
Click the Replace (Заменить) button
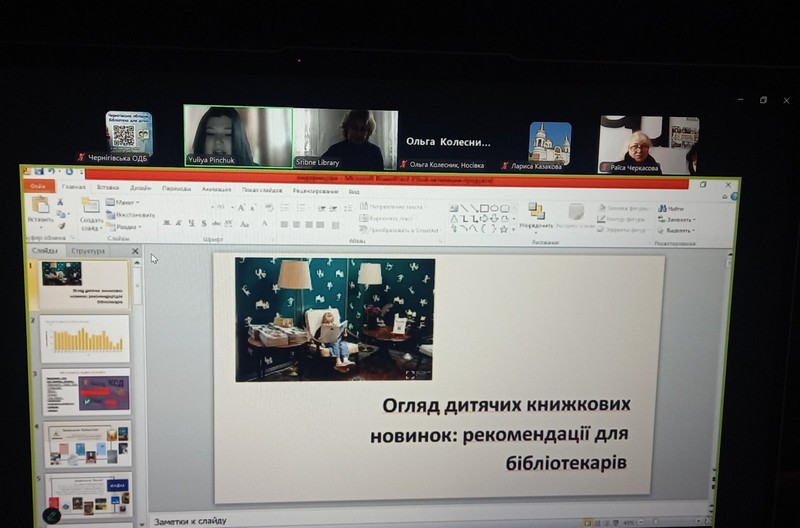point(676,219)
